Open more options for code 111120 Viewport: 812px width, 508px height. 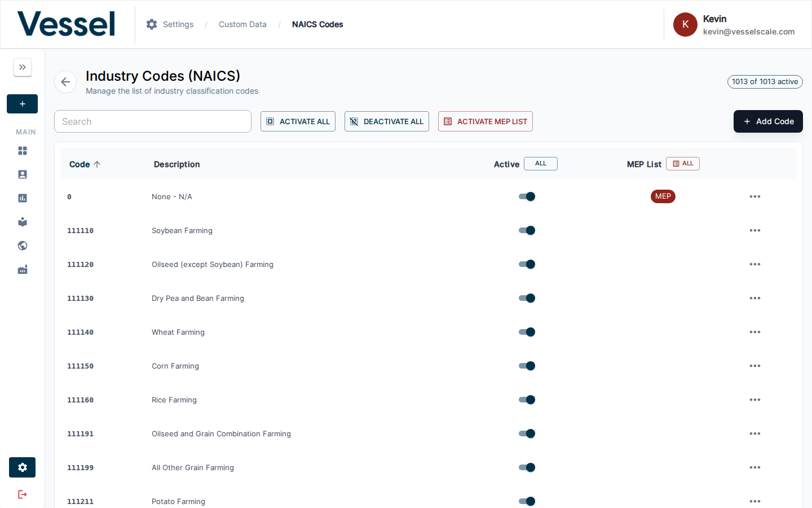[x=755, y=264]
